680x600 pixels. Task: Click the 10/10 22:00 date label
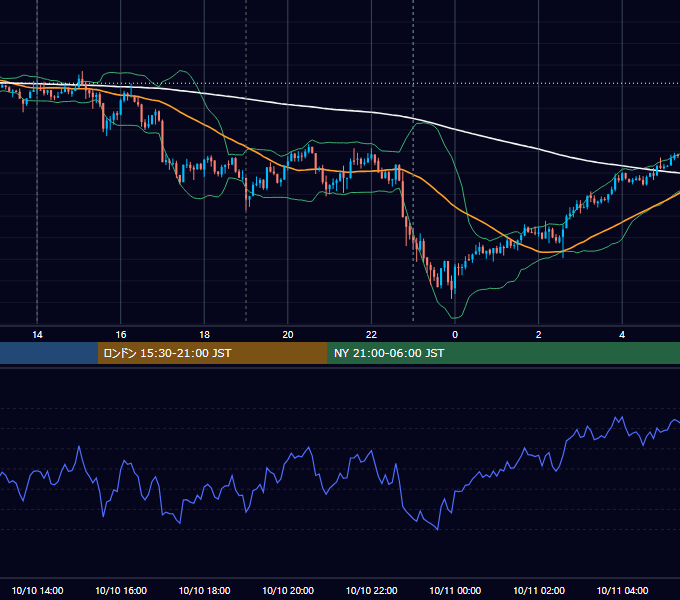click(371, 590)
